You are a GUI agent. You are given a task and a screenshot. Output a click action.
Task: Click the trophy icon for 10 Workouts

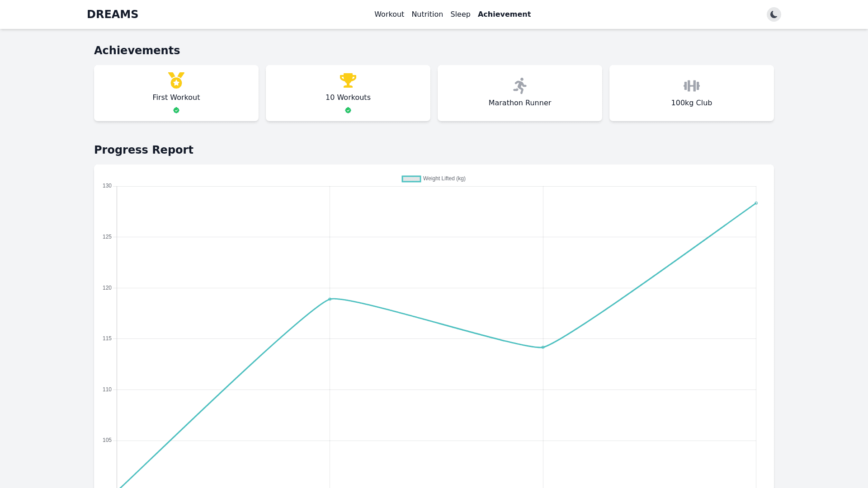pos(348,80)
